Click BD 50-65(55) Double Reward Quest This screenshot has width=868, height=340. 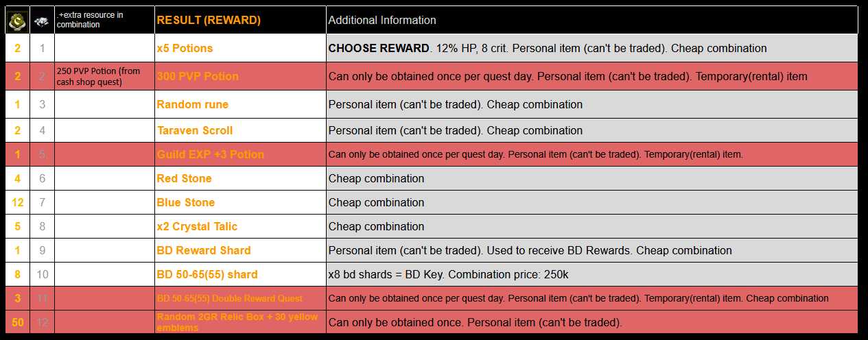pyautogui.click(x=230, y=299)
